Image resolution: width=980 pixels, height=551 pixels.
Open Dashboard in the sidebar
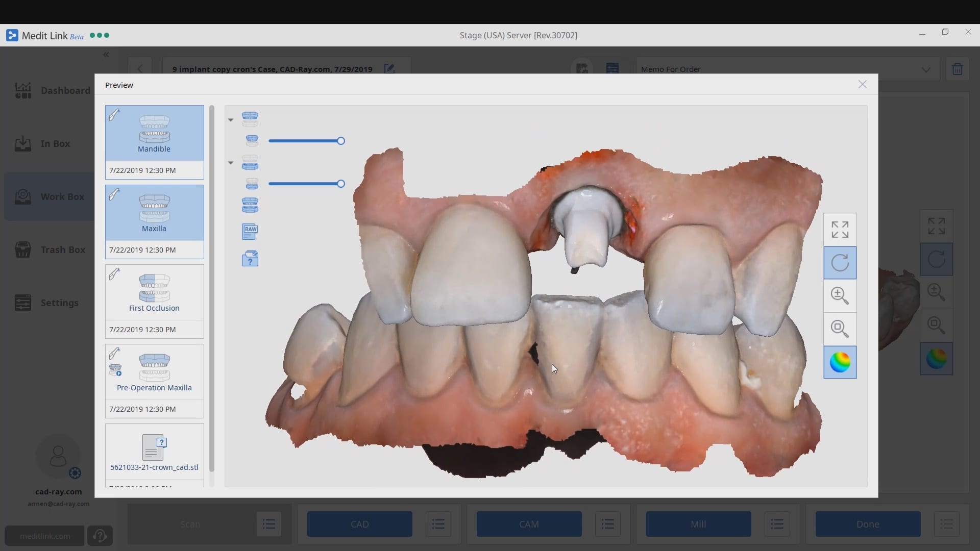tap(52, 90)
